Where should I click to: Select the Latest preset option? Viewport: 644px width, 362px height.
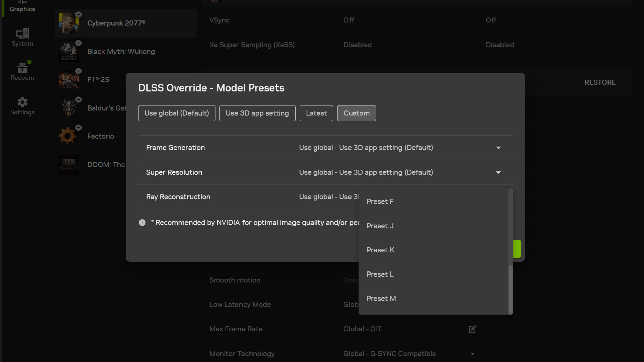(x=316, y=113)
